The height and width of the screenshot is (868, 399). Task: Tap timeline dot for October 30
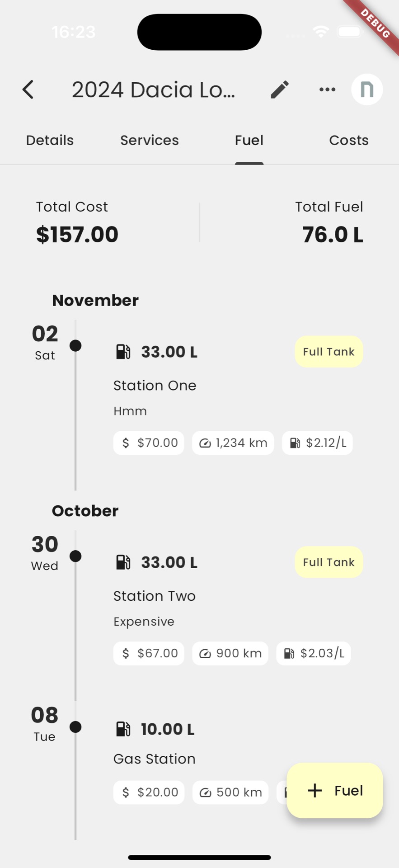(75, 556)
